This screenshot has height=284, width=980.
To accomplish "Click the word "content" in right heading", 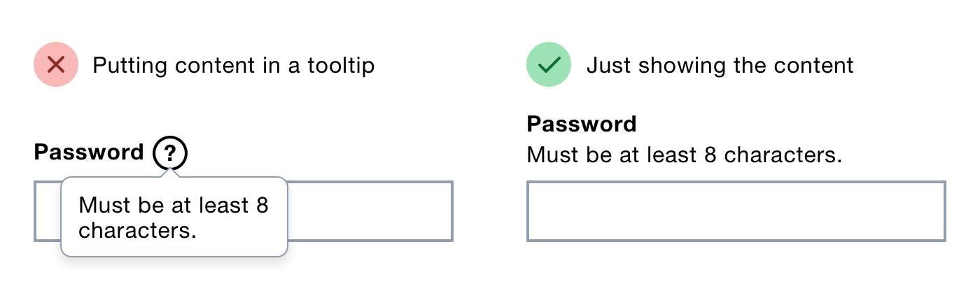I will [815, 66].
